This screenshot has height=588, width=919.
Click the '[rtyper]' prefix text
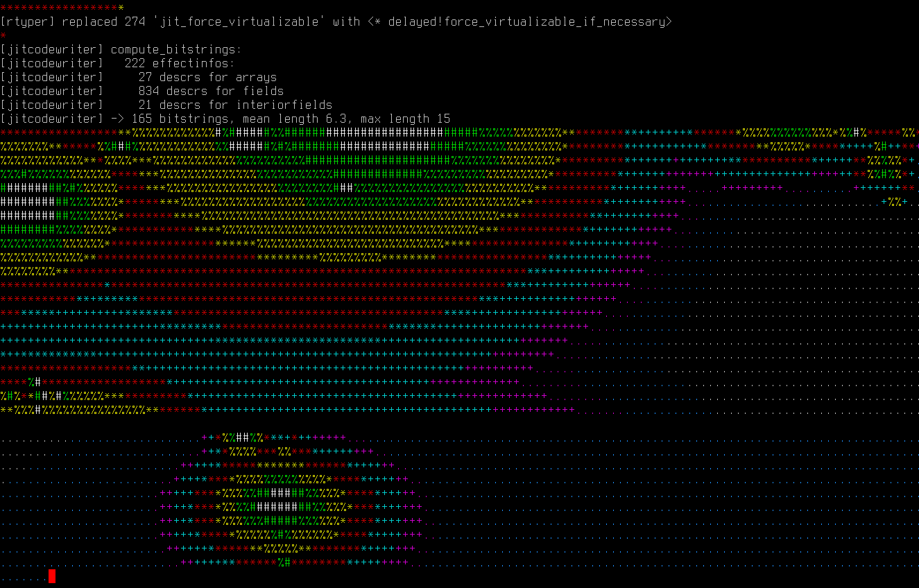click(x=28, y=21)
